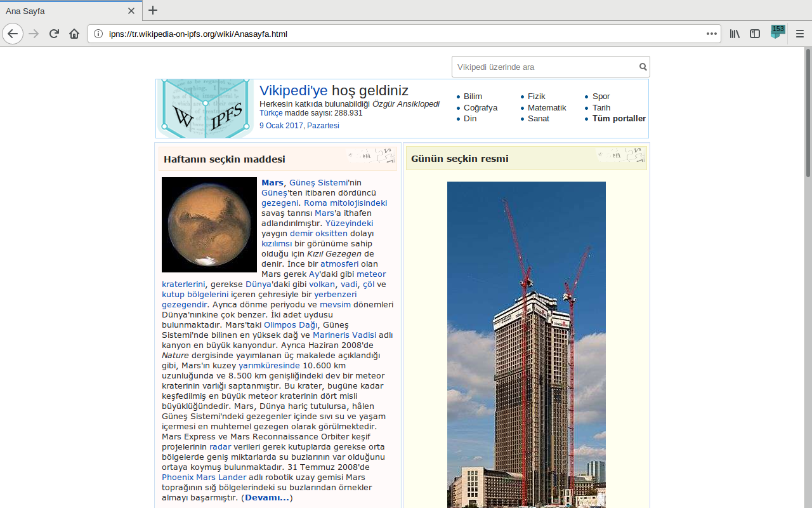Open the Dünya link after gerekse
This screenshot has width=812, height=508.
click(258, 284)
